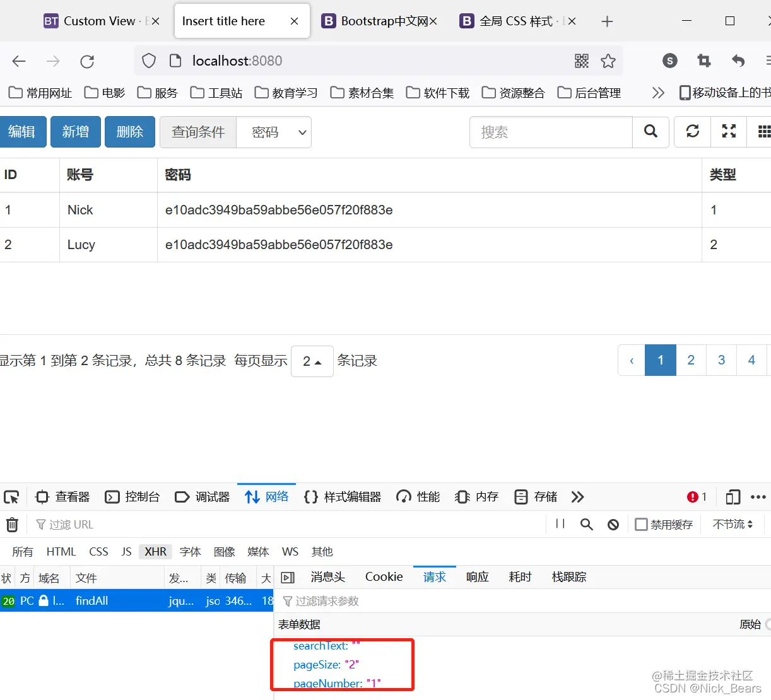Go to previous pagination page

632,360
